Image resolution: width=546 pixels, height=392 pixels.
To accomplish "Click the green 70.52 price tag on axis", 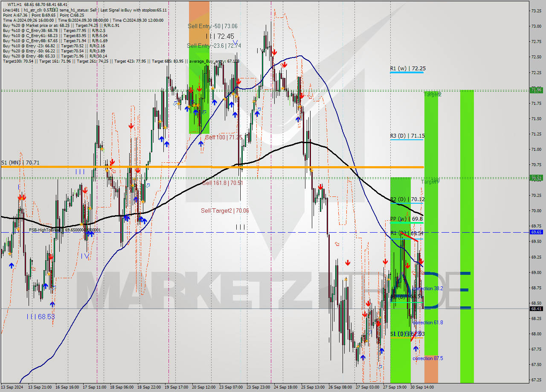I will tap(536, 178).
